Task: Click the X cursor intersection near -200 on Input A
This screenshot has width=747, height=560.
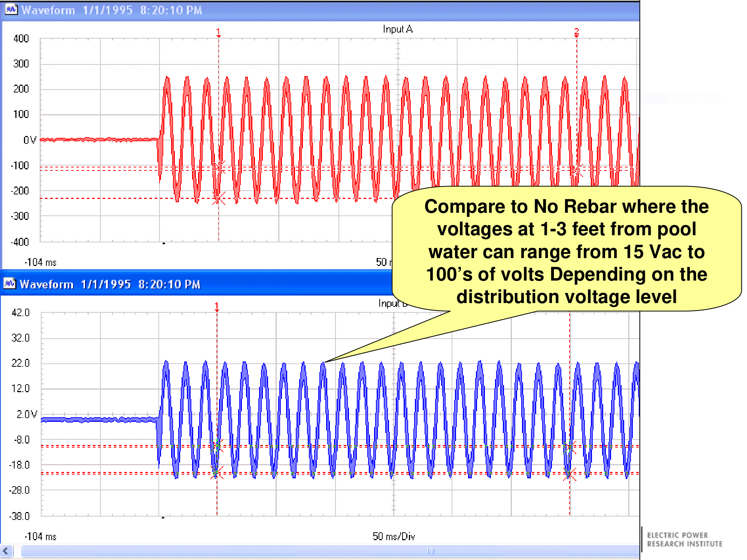Action: (218, 199)
